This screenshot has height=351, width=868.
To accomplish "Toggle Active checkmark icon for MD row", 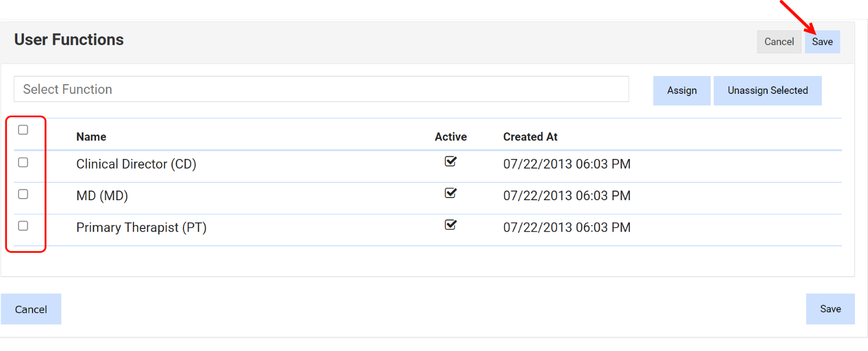I will tap(450, 193).
